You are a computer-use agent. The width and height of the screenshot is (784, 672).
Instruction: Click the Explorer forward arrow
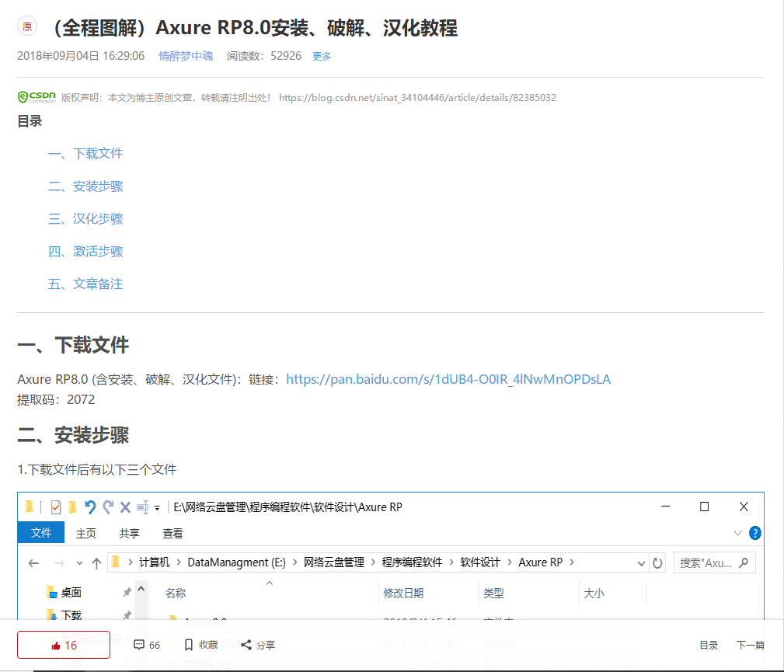coord(59,563)
